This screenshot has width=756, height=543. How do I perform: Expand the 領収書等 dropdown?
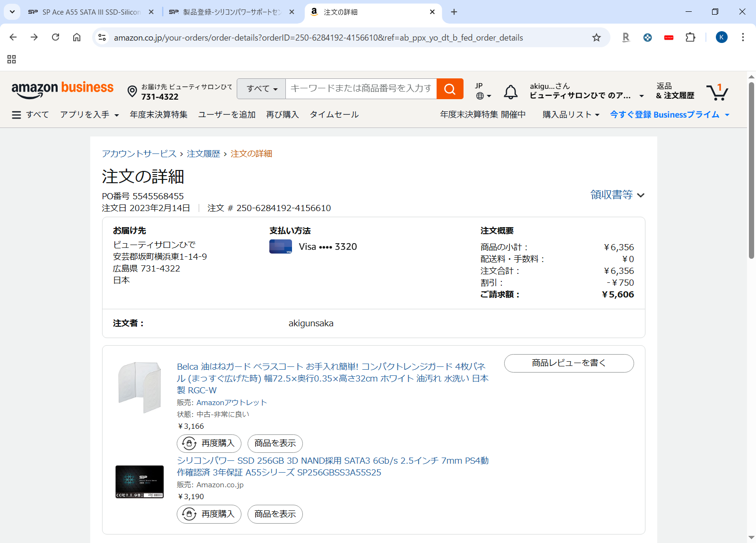617,195
